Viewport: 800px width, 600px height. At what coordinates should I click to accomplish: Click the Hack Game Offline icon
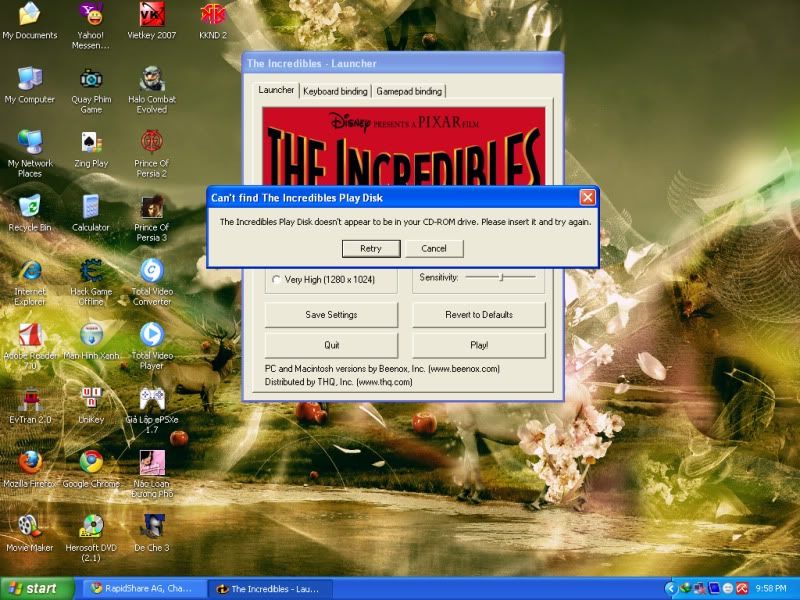(91, 282)
